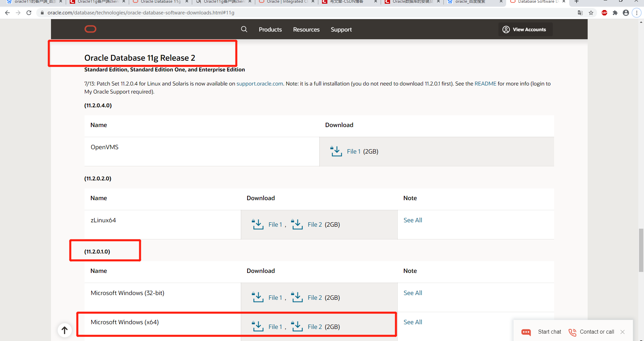Click the View Accounts button
The height and width of the screenshot is (341, 644).
tap(525, 30)
